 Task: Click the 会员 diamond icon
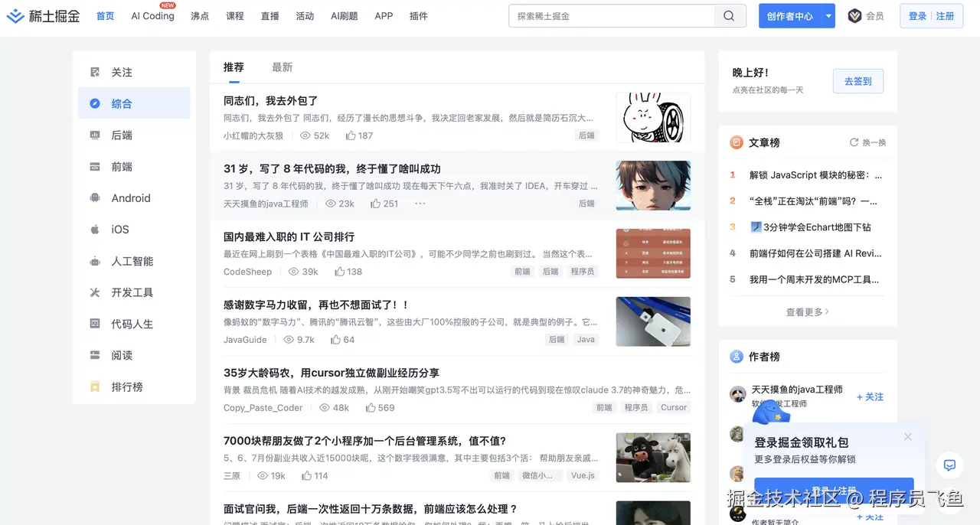[x=854, y=16]
